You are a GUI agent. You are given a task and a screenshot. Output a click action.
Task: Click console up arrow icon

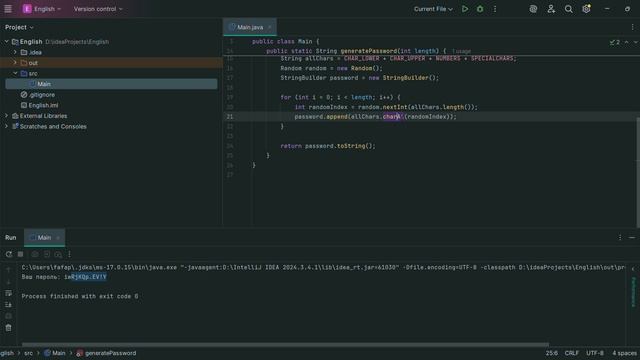click(x=8, y=270)
